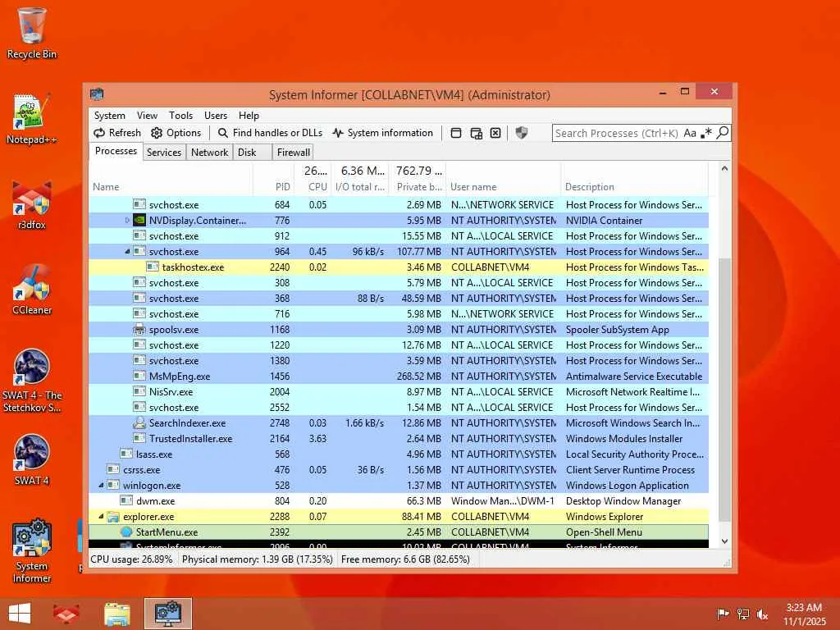Switch to the Services tab
The height and width of the screenshot is (630, 840).
pos(164,152)
